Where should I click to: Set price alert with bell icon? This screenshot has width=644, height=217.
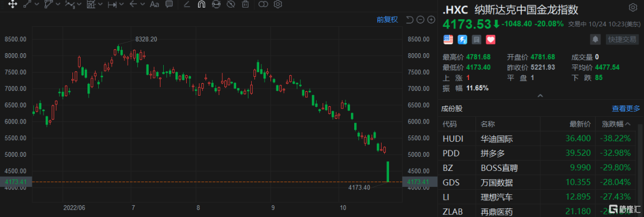point(595,39)
